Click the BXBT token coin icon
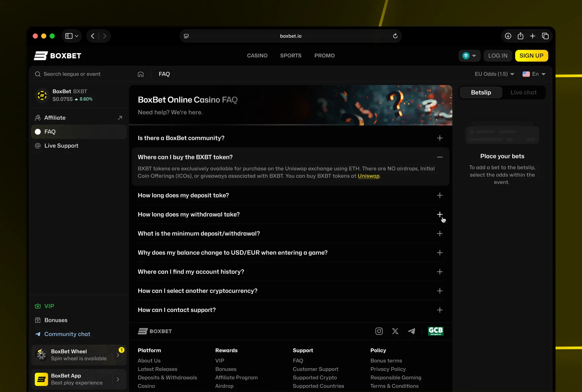The image size is (582, 392). [42, 95]
